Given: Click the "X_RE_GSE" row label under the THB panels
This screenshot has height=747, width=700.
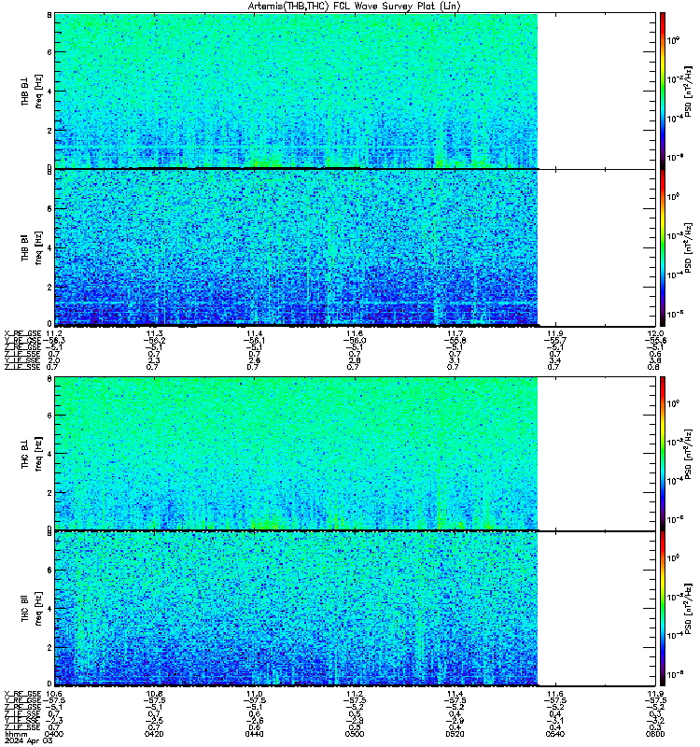Looking at the screenshot, I should click(x=22, y=333).
